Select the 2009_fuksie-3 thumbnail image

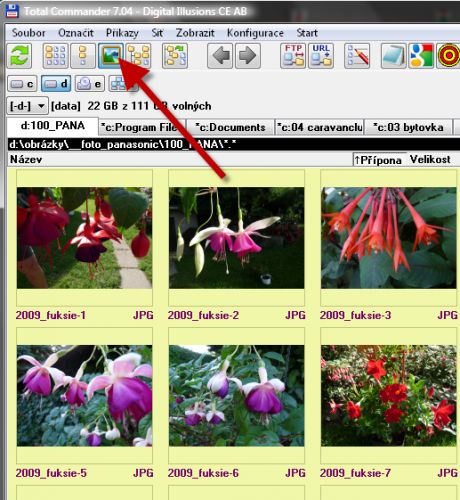click(x=388, y=238)
